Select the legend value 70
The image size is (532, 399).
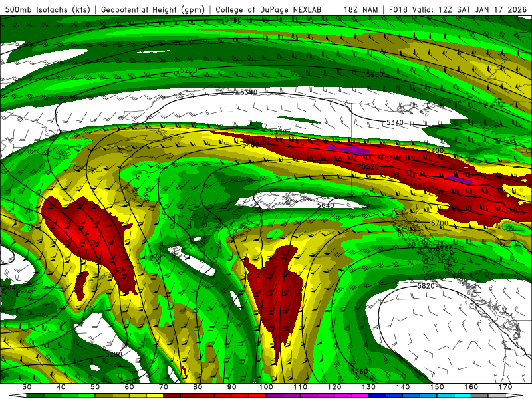point(164,387)
